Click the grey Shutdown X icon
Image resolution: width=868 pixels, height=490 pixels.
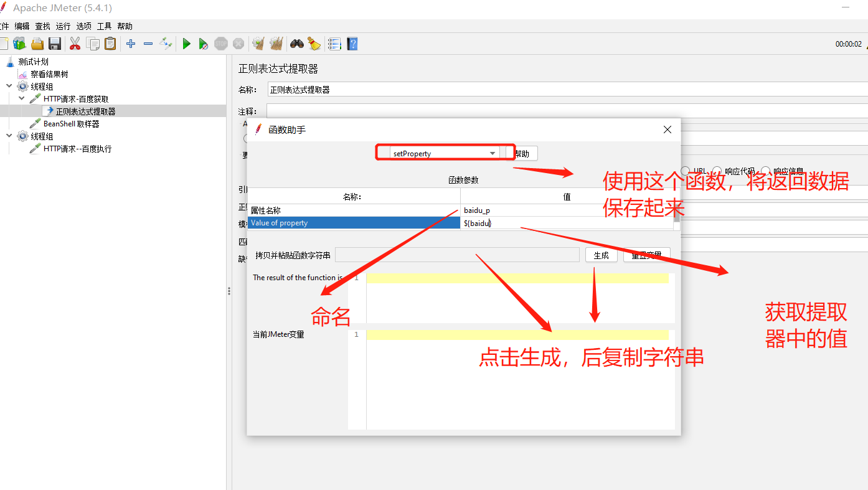pos(238,44)
